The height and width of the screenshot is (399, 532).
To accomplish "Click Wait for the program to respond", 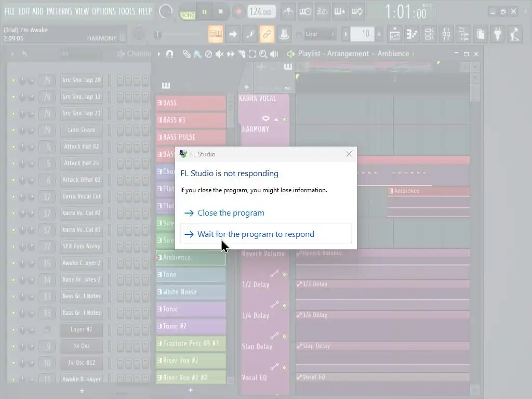I will click(x=266, y=234).
